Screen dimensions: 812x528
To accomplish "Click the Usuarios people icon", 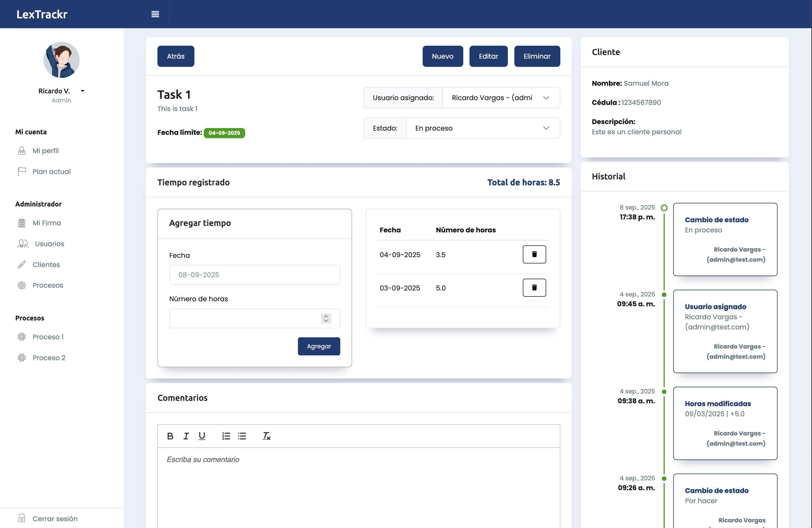I will coord(23,244).
